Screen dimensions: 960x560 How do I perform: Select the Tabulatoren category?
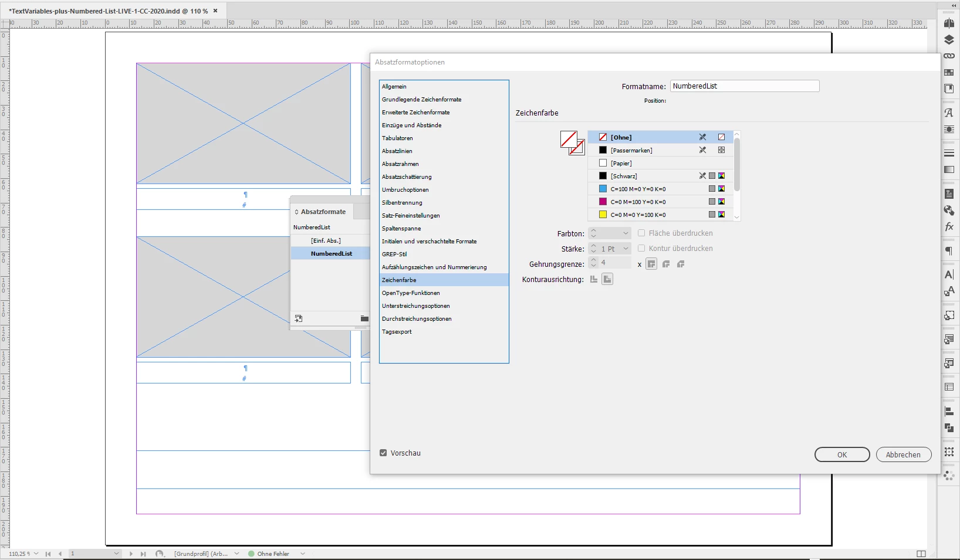(x=444, y=138)
